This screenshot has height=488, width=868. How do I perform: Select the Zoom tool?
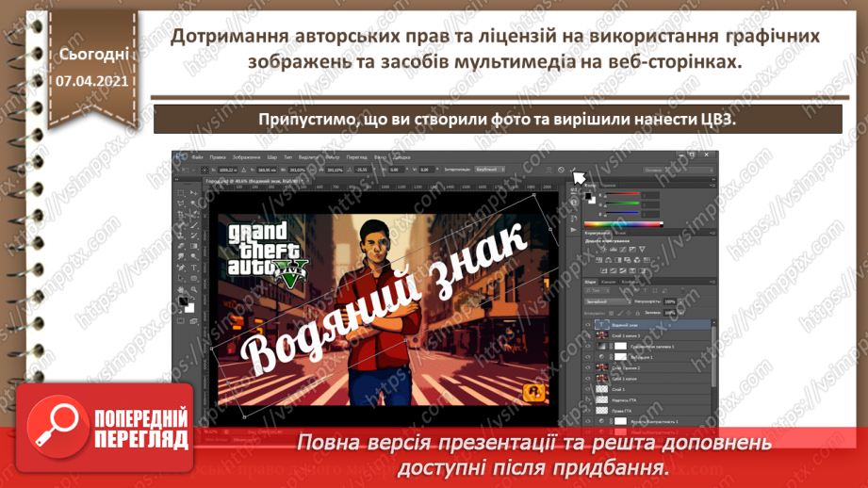pos(194,289)
